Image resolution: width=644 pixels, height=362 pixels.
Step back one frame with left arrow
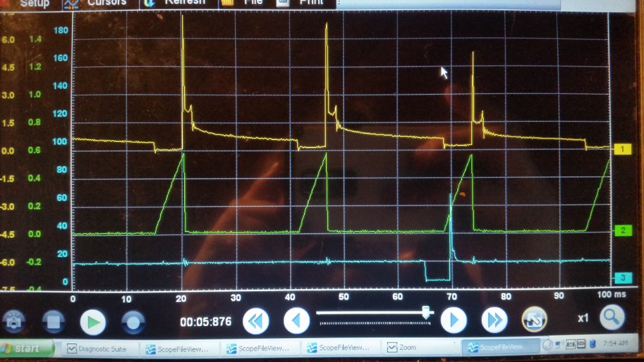click(296, 320)
